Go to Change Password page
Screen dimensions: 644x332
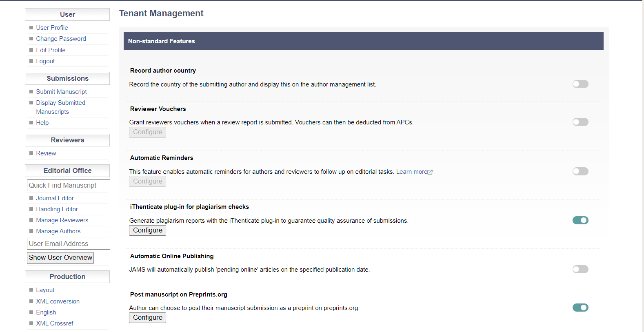[x=61, y=39]
